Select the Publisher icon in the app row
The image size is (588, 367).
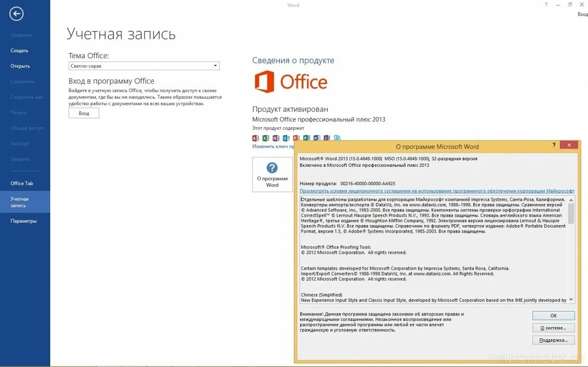click(x=307, y=138)
